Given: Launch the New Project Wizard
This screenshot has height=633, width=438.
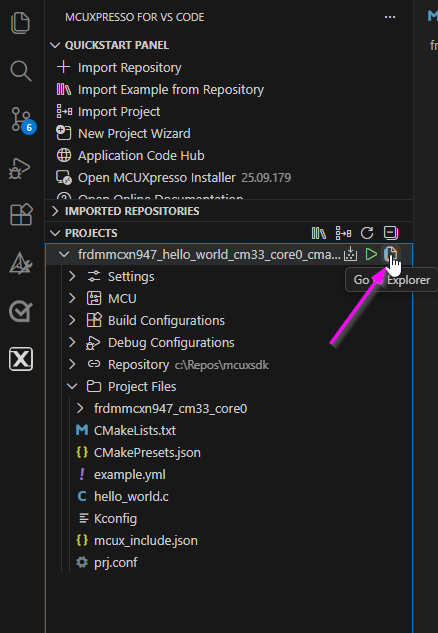Looking at the screenshot, I should point(134,133).
